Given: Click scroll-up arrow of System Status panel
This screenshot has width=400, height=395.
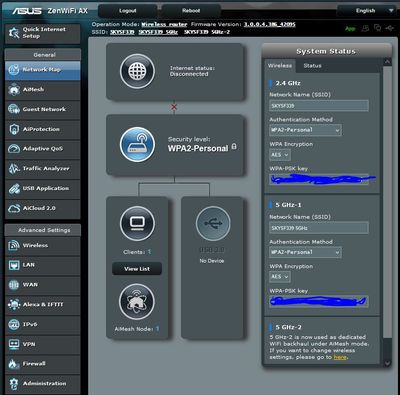Looking at the screenshot, I should (387, 62).
